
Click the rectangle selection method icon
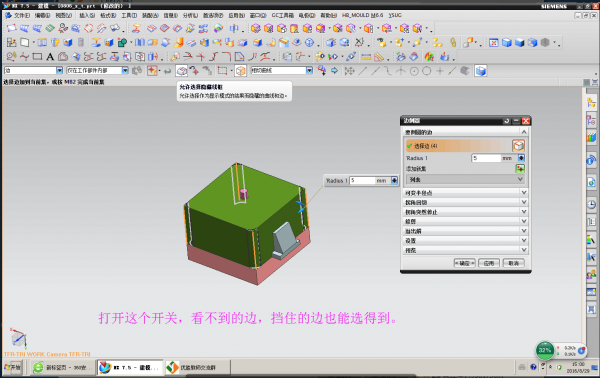(222, 71)
